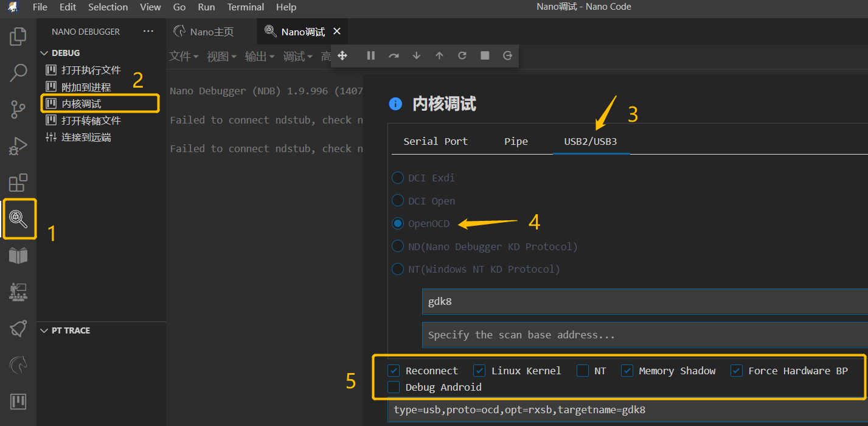868x426 pixels.
Task: Open the classroom presenter icon view
Action: (18, 292)
